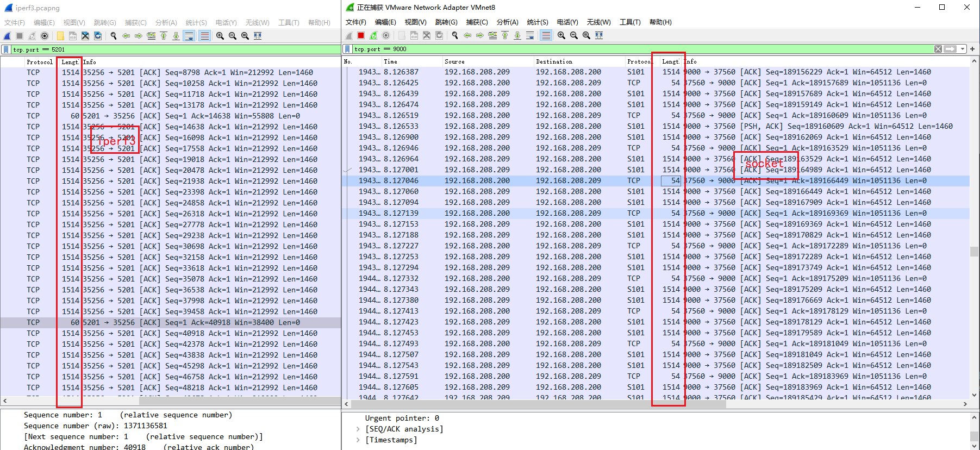Screen dimensions: 980x450
Task: Select packet row with time 8.127046
Action: point(656,180)
